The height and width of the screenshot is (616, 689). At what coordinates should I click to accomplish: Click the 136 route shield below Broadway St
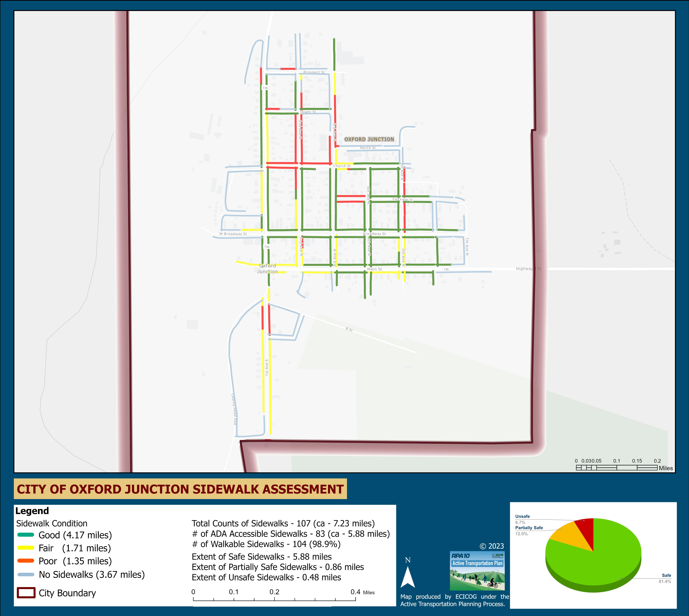(x=267, y=247)
